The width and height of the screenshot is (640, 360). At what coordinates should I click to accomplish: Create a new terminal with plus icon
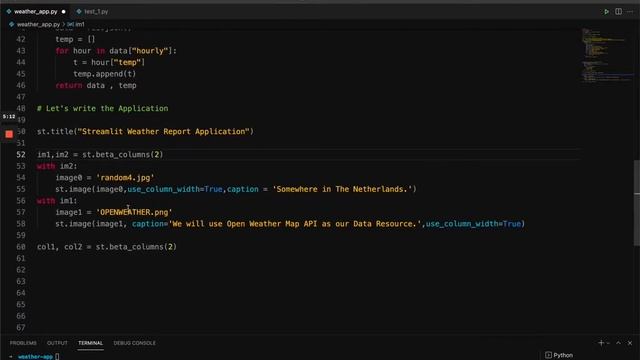click(601, 343)
